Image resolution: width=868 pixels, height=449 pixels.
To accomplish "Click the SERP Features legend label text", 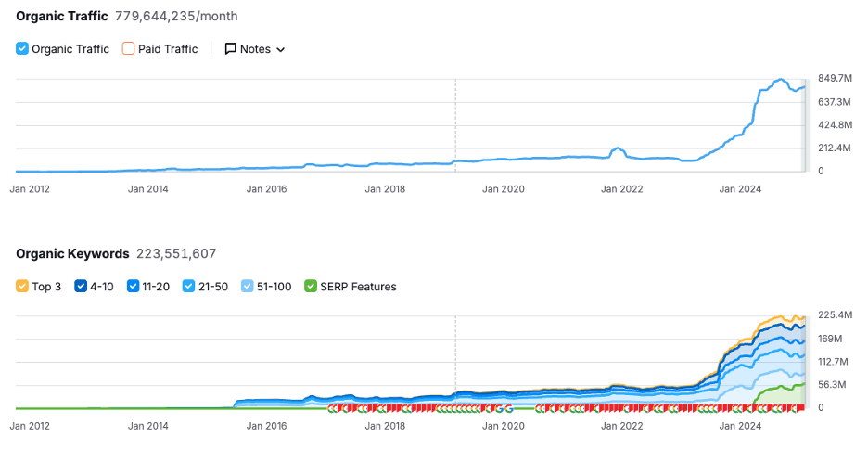I will click(358, 287).
